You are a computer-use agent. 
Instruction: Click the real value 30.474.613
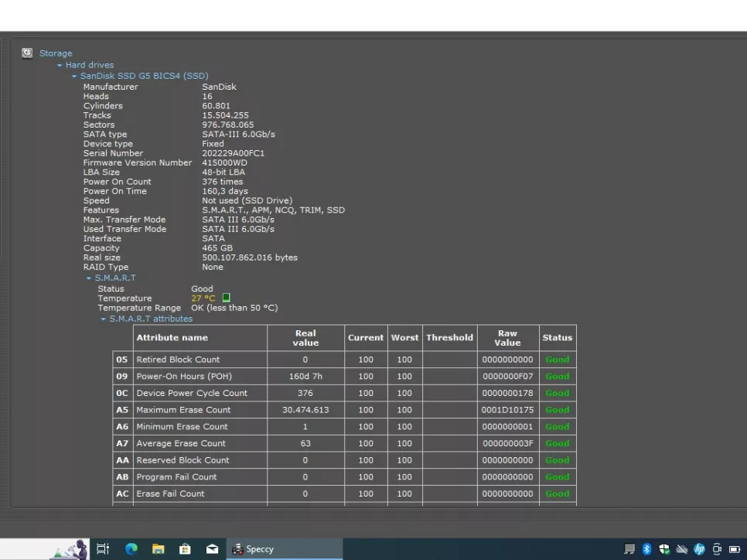(x=305, y=409)
